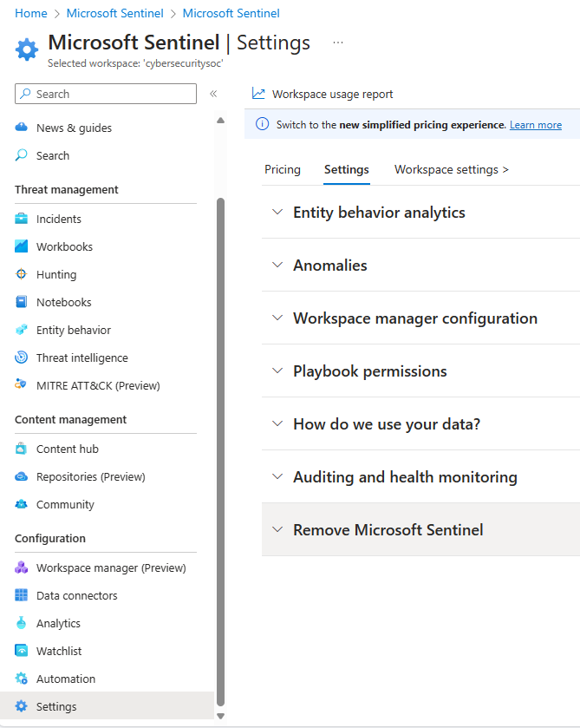Viewport: 580px width, 728px height.
Task: Switch to the Pricing tab
Action: tap(283, 169)
